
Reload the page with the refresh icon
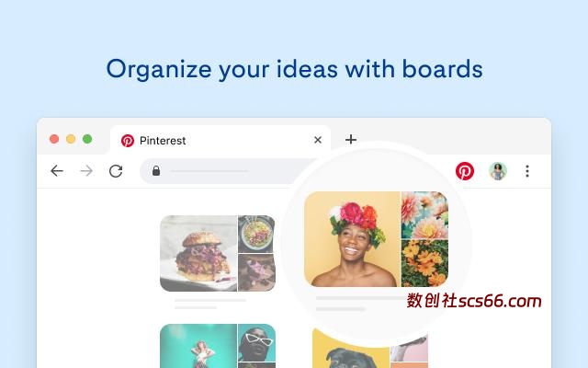[x=116, y=171]
